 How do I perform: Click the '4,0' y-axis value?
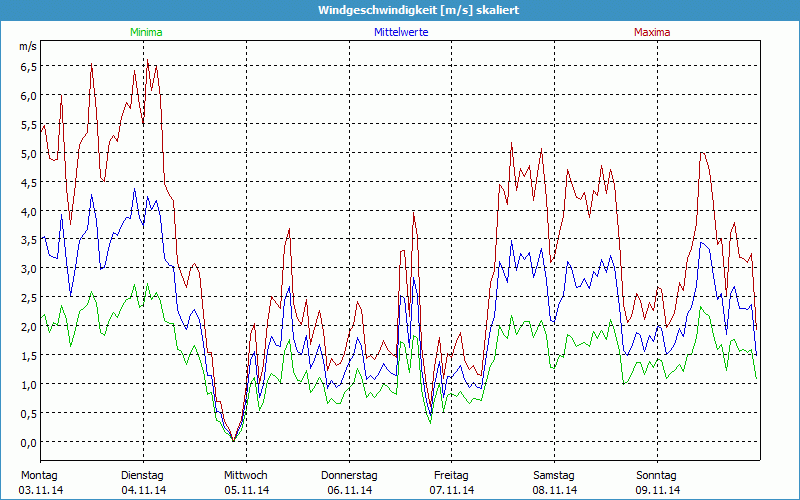coord(29,211)
